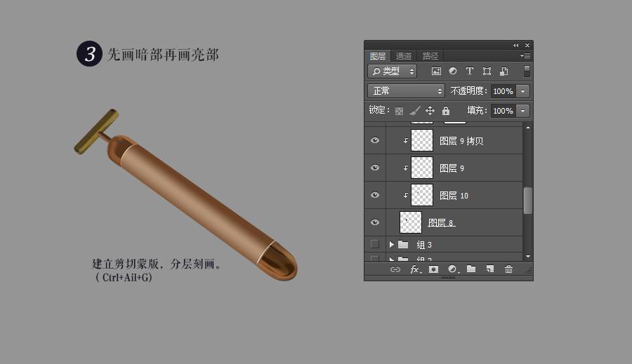Screen dimensions: 632x364
Task: Click the layers list scrollbar thumb
Action: pos(527,201)
